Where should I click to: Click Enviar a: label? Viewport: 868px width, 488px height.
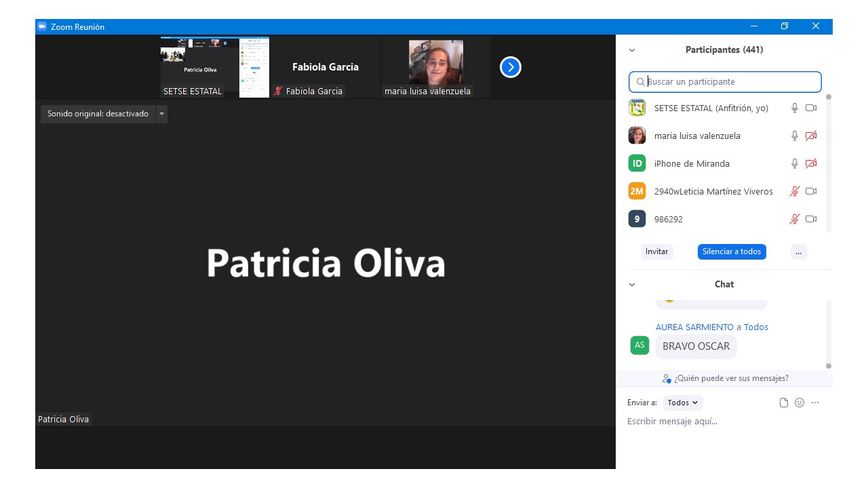click(x=642, y=403)
